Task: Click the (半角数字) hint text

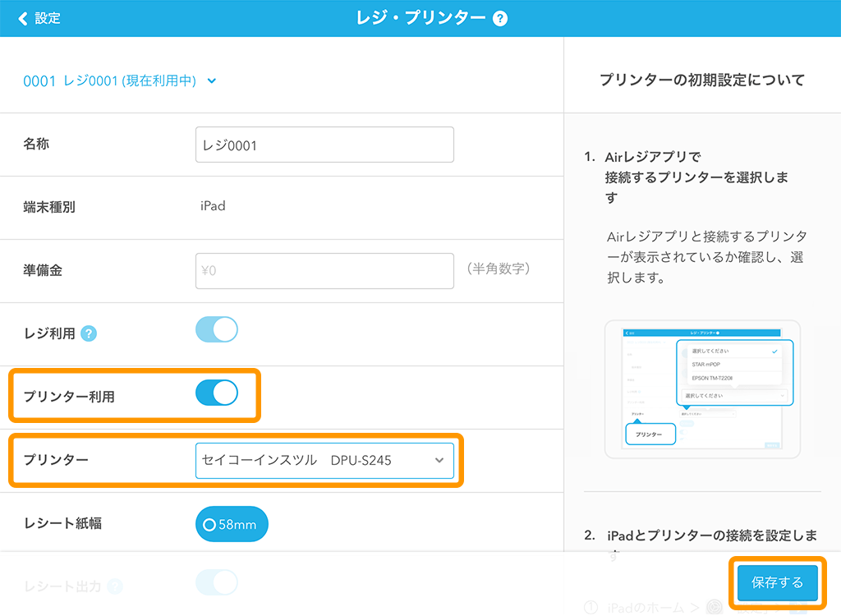Action: point(499,269)
